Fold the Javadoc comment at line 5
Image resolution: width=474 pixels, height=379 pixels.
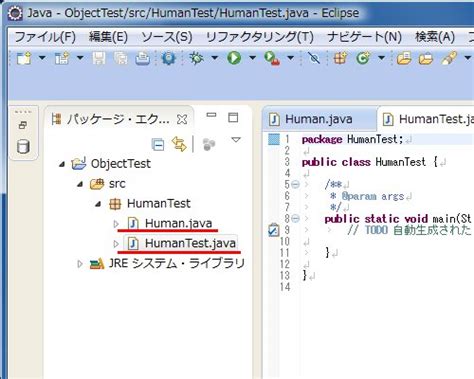pos(295,184)
